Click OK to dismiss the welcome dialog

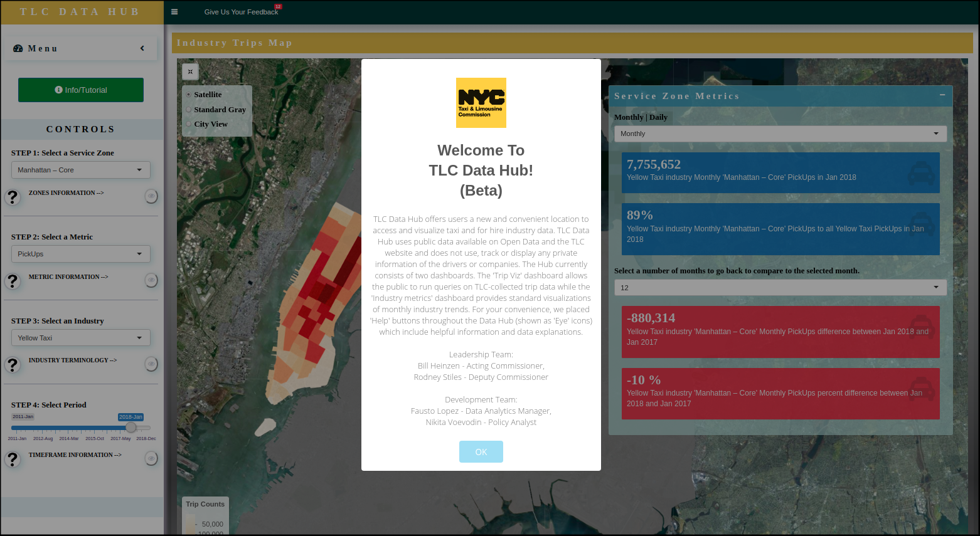[481, 451]
